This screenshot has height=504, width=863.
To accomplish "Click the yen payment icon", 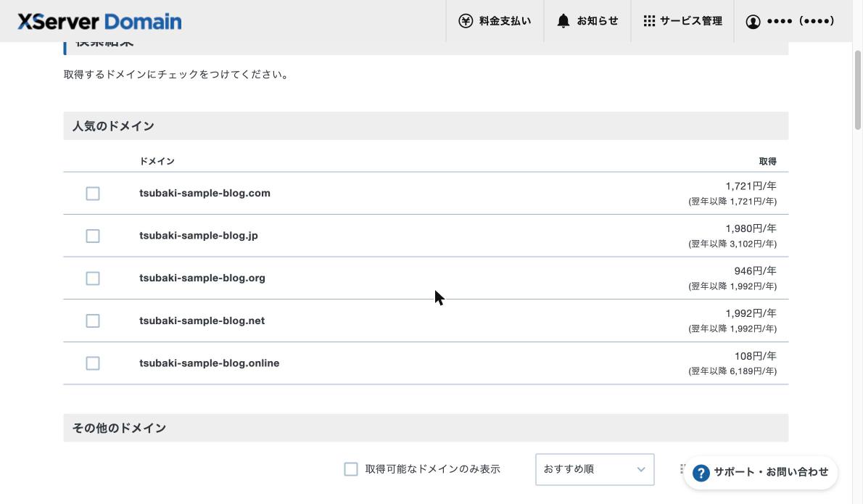I will [466, 21].
